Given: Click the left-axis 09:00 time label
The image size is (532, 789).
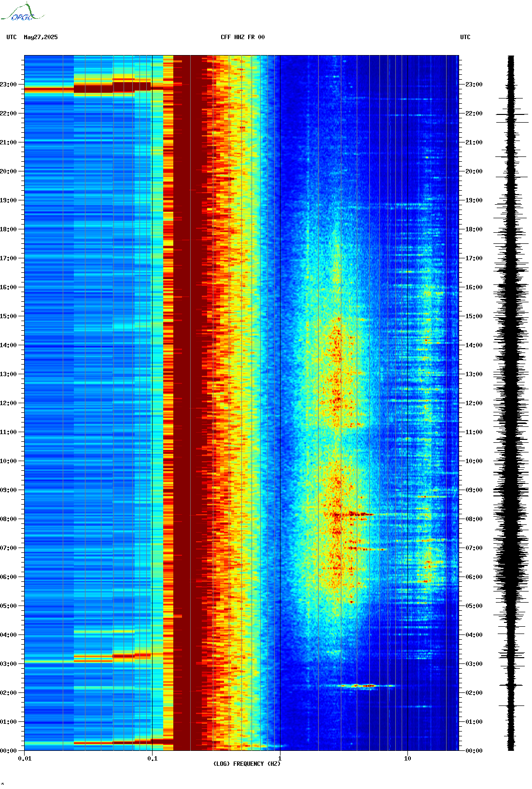Looking at the screenshot, I should (x=8, y=490).
